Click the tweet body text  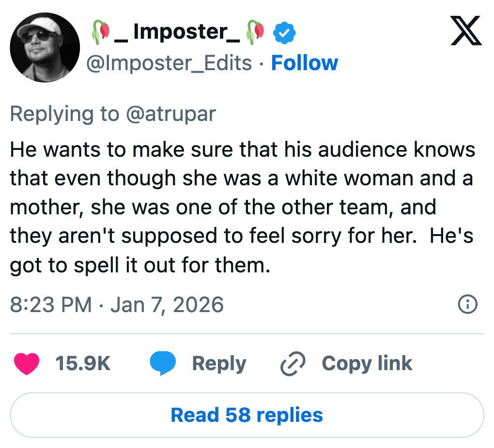(242, 208)
